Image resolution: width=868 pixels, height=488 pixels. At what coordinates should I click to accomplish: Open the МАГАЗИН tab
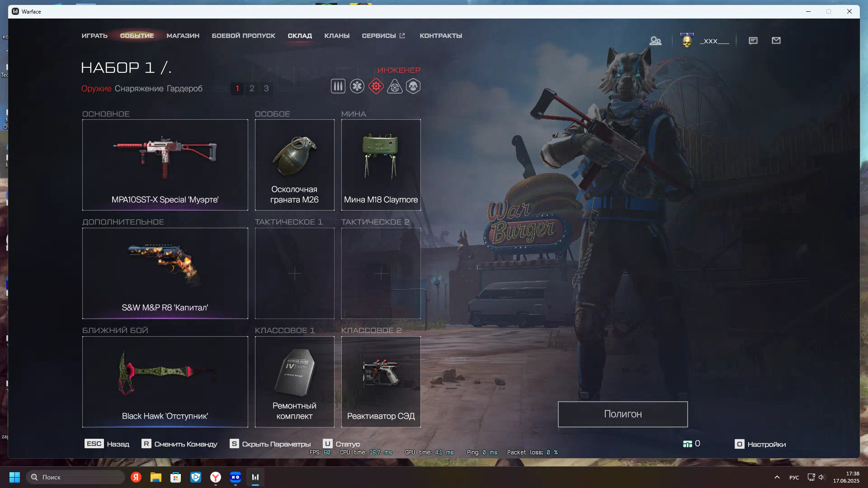(183, 36)
